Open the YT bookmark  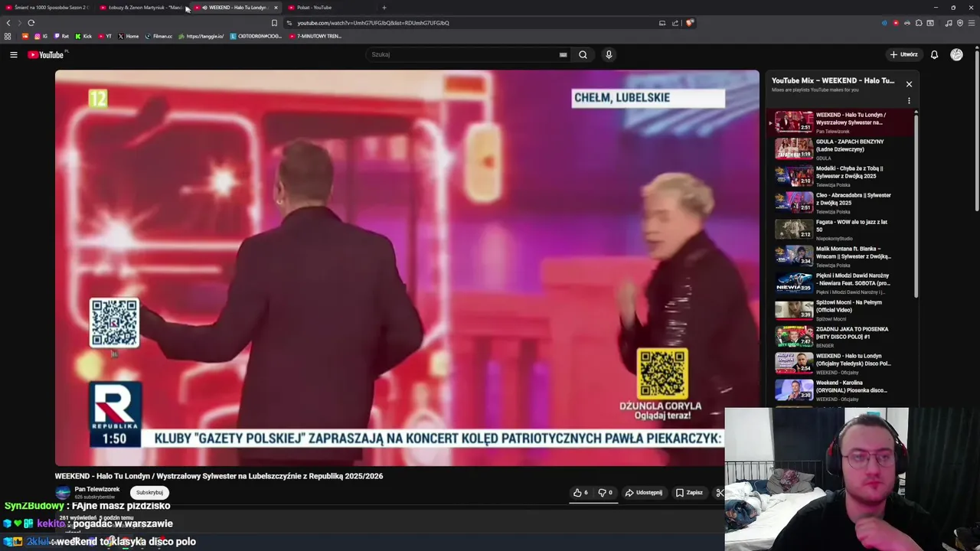[x=105, y=36]
